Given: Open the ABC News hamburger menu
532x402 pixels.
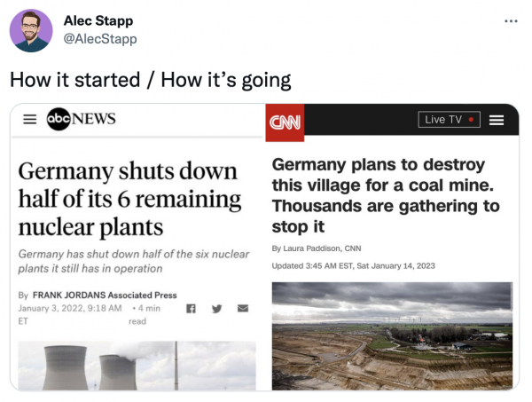Looking at the screenshot, I should pos(29,120).
